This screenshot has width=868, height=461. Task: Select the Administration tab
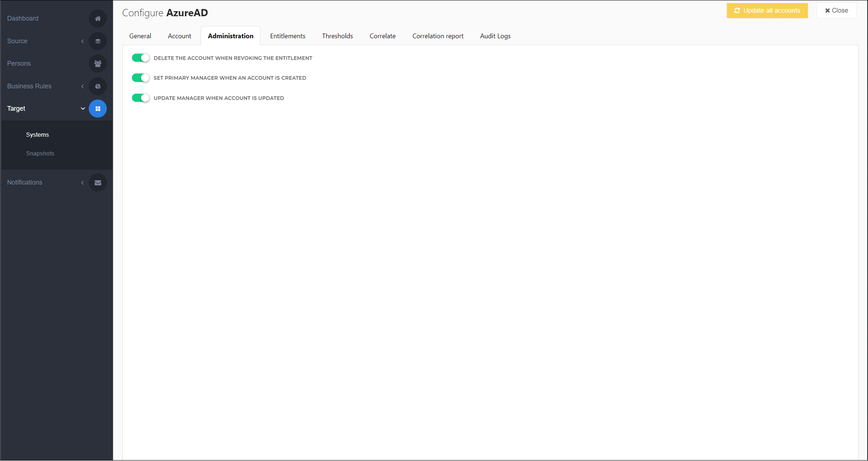[x=231, y=36]
